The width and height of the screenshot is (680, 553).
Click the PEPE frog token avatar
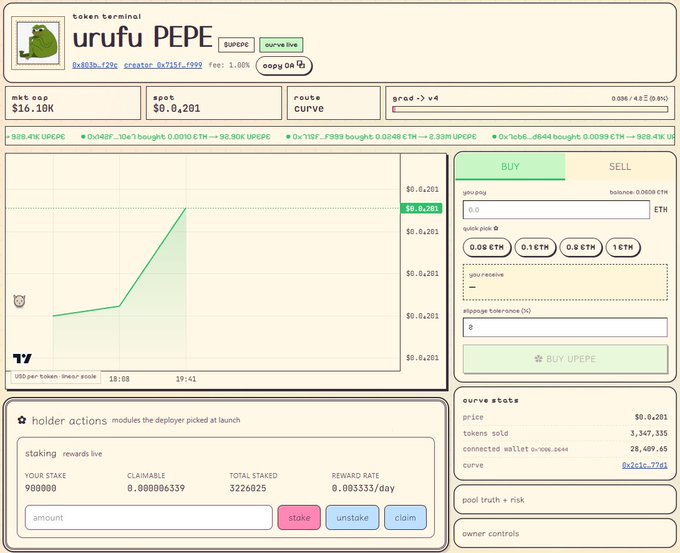pos(38,43)
